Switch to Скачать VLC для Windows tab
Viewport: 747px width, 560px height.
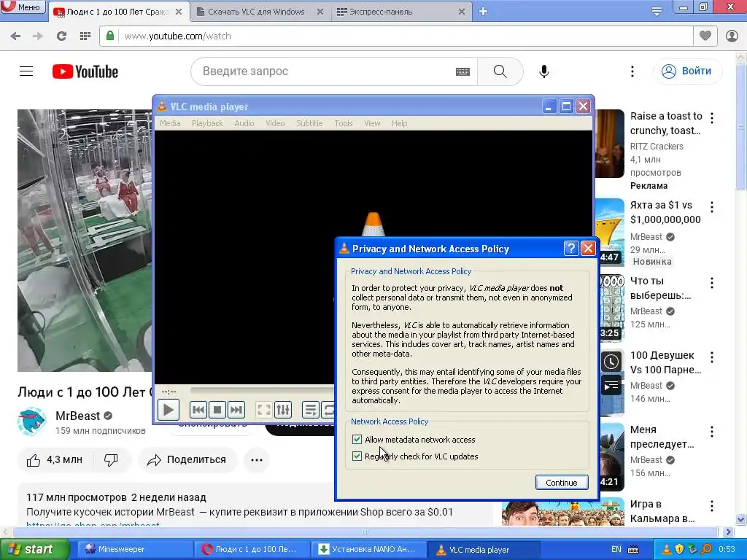click(x=260, y=12)
